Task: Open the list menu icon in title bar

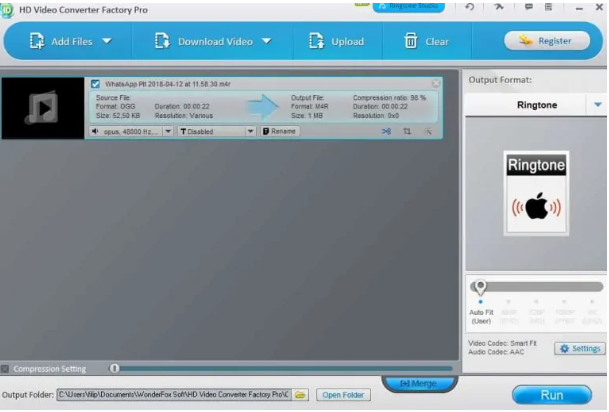Action: coord(548,7)
